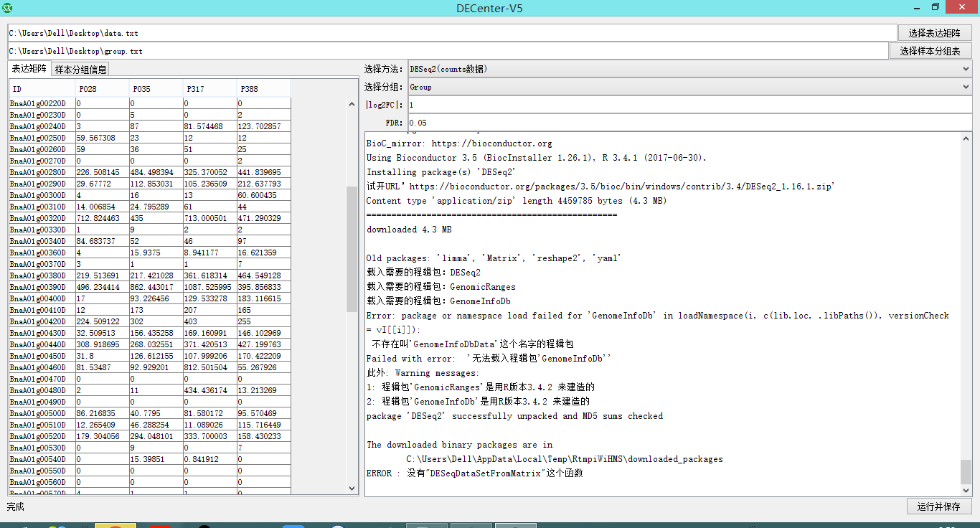Click cell value 361.618314
The height and width of the screenshot is (528, 980).
(x=209, y=275)
